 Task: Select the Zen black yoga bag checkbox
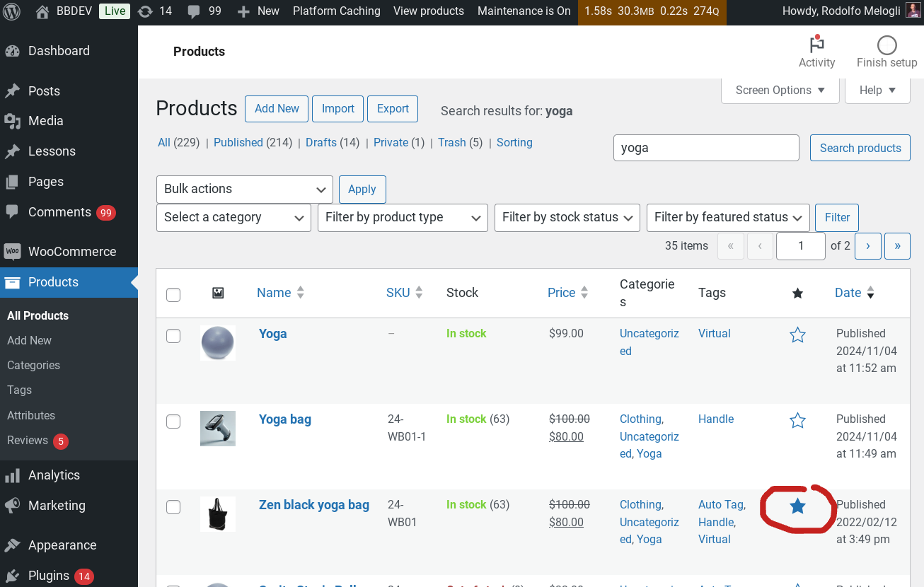click(173, 507)
